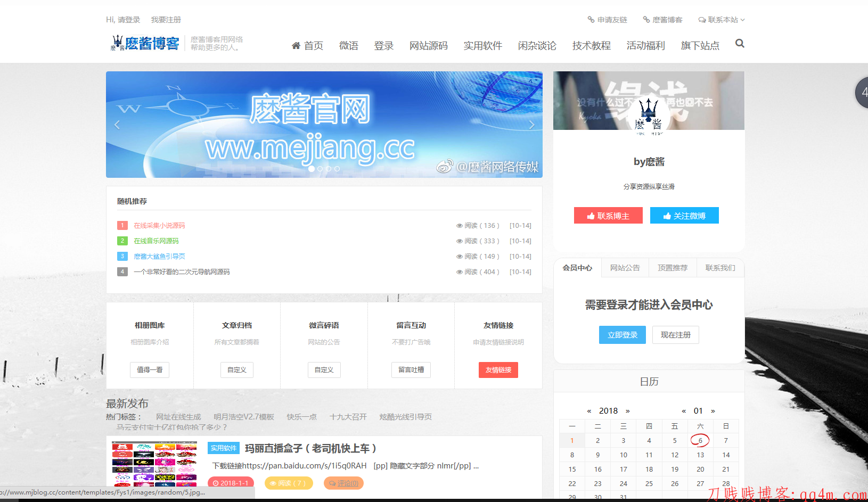The width and height of the screenshot is (868, 502).
Task: Click 我要注册 link
Action: tap(166, 20)
